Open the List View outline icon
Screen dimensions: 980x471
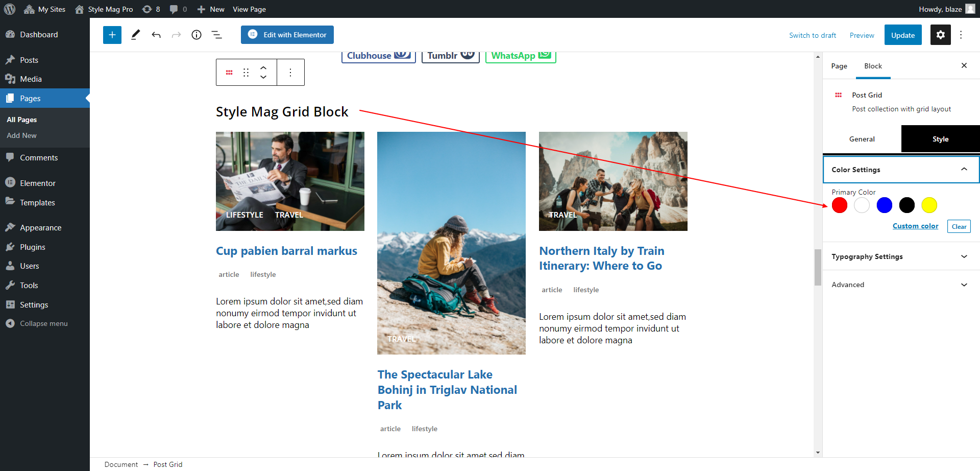tap(217, 35)
